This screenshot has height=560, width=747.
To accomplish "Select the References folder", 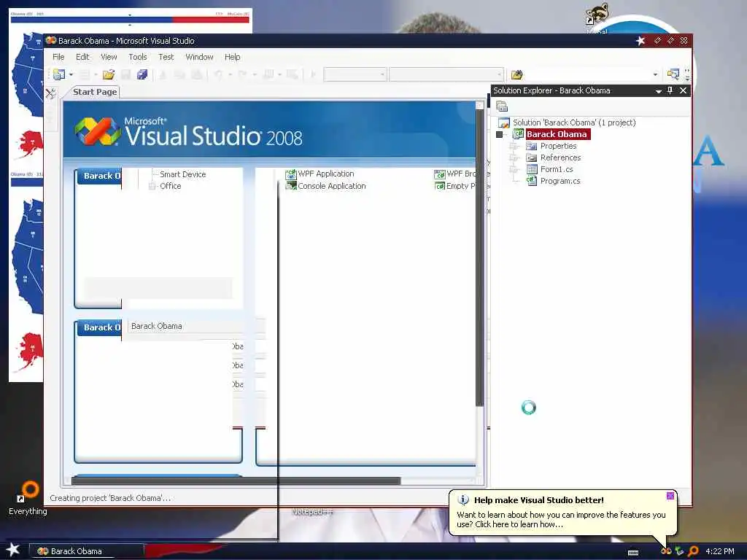I will pyautogui.click(x=560, y=157).
